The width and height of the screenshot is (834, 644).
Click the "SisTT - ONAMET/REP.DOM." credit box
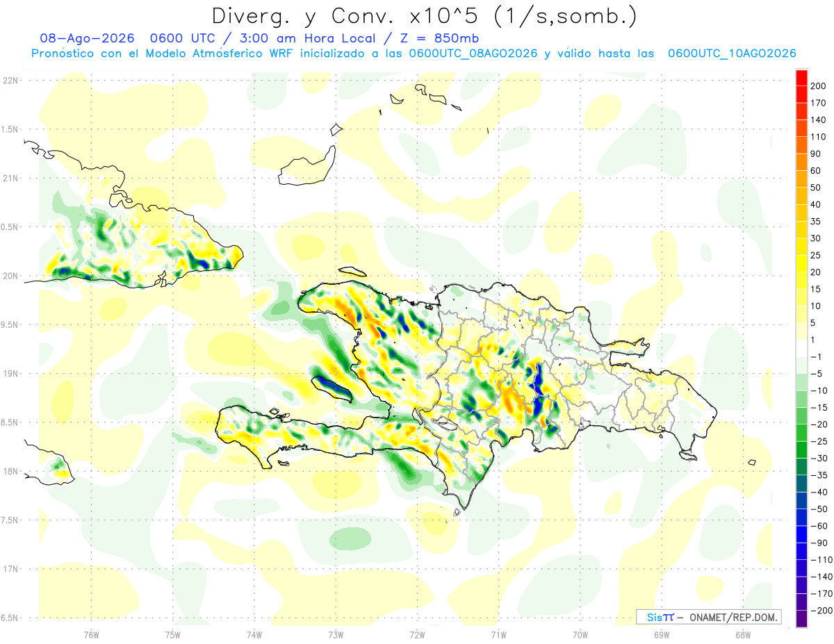click(x=708, y=617)
